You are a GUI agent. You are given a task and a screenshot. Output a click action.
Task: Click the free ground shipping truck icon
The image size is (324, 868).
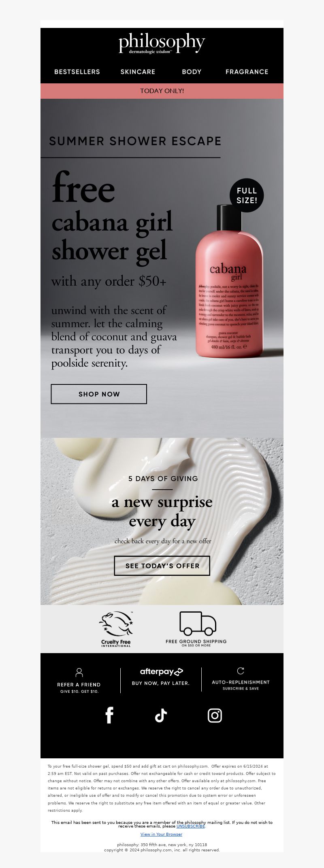coord(198,623)
